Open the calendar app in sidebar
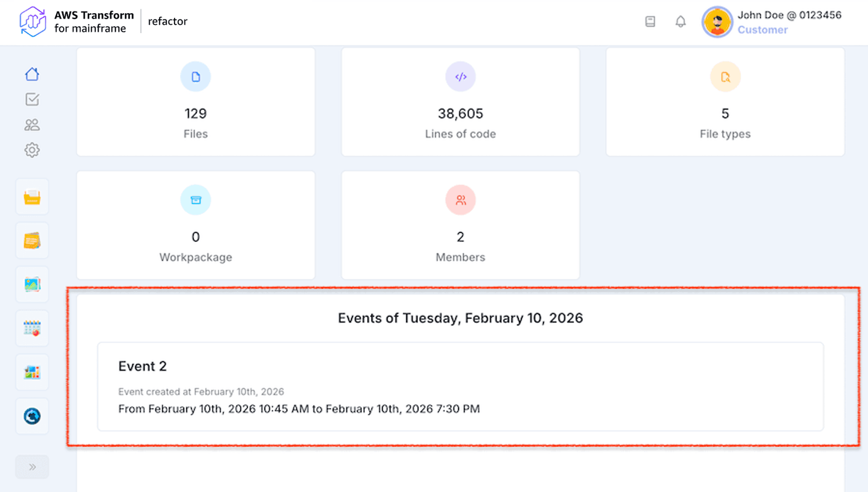Image resolution: width=868 pixels, height=492 pixels. (x=32, y=329)
